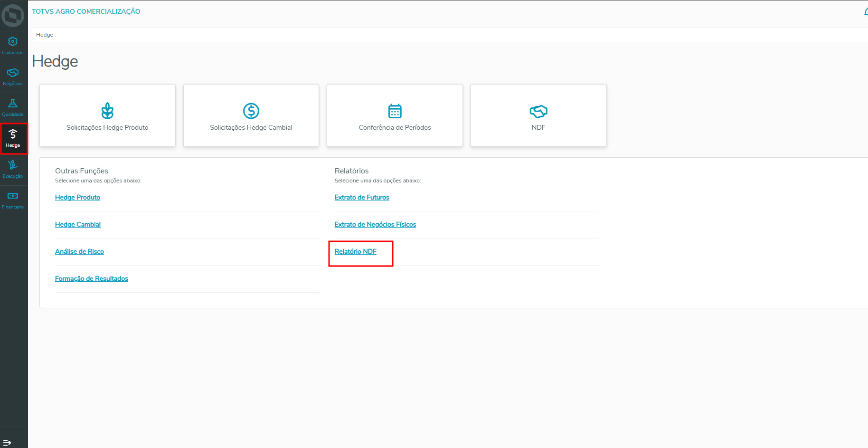This screenshot has height=448, width=868.
Task: Open Formação de Resultados link
Action: click(92, 278)
